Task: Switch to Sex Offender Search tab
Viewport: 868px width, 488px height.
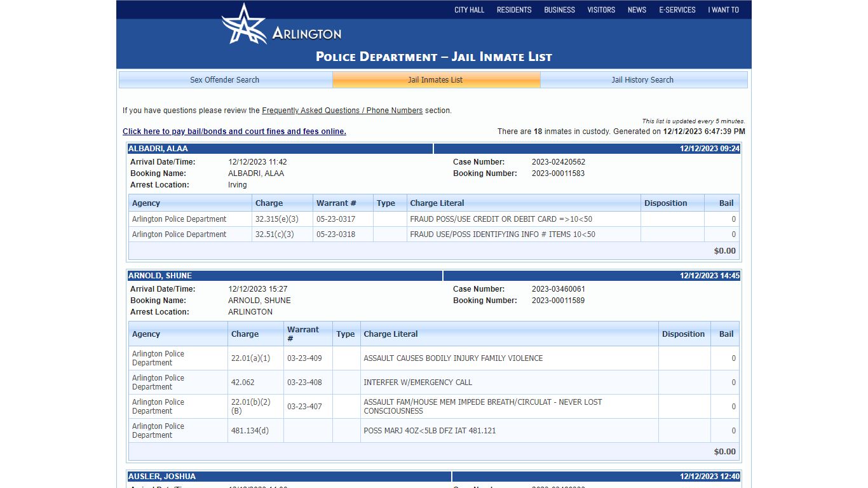Action: tap(225, 79)
